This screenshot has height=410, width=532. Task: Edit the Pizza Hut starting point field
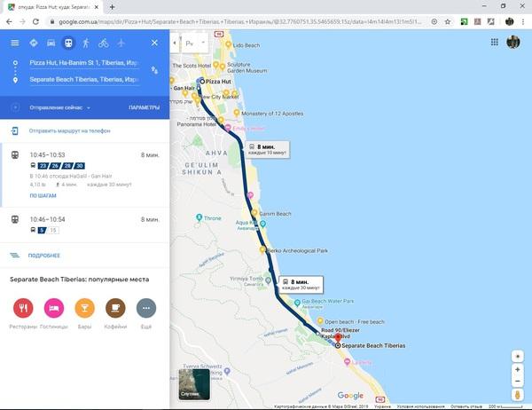[84, 63]
